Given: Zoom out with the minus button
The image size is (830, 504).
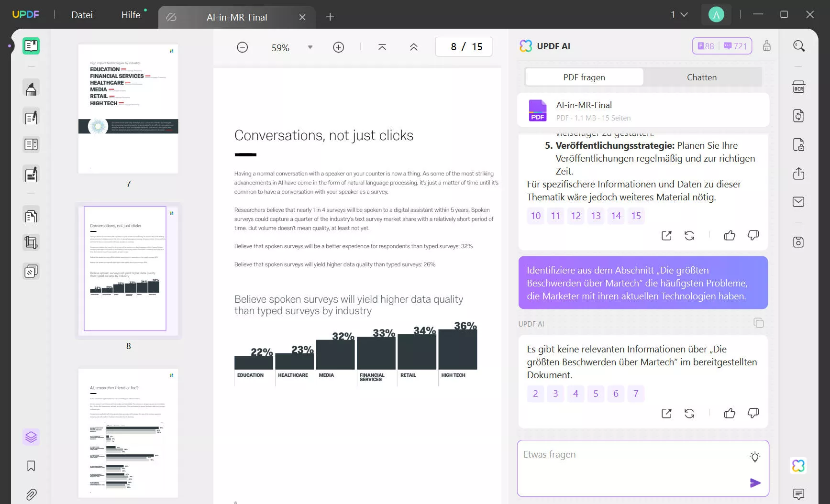Looking at the screenshot, I should pyautogui.click(x=243, y=47).
